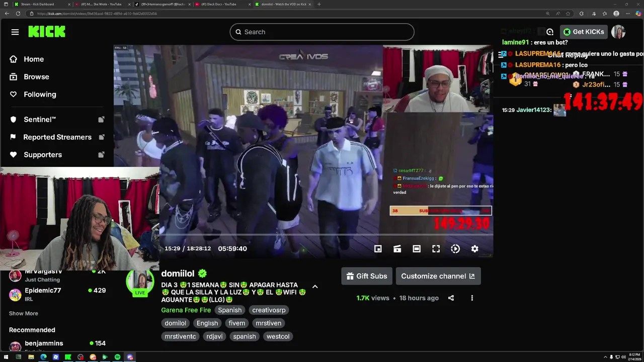Select the westcol tag
644x362 pixels.
pyautogui.click(x=278, y=336)
